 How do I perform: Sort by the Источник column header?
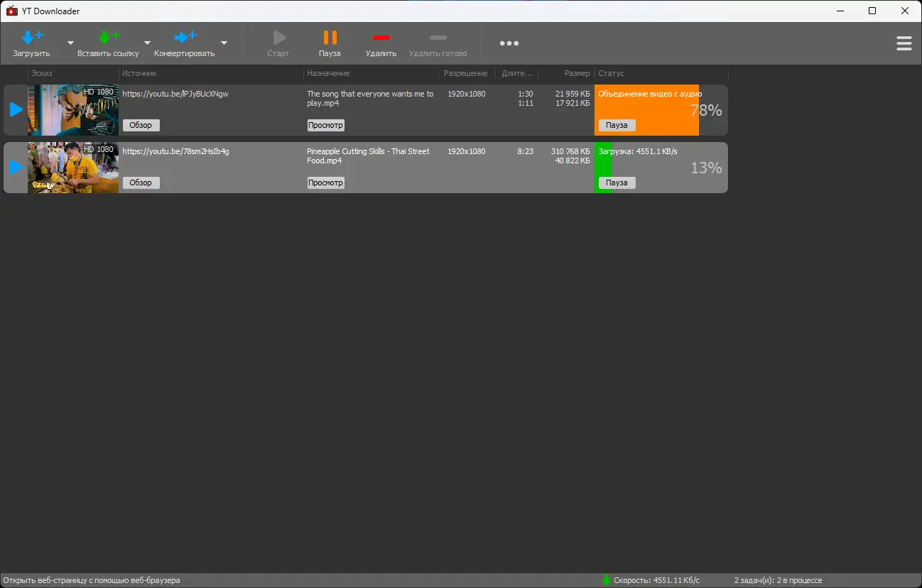pos(139,73)
